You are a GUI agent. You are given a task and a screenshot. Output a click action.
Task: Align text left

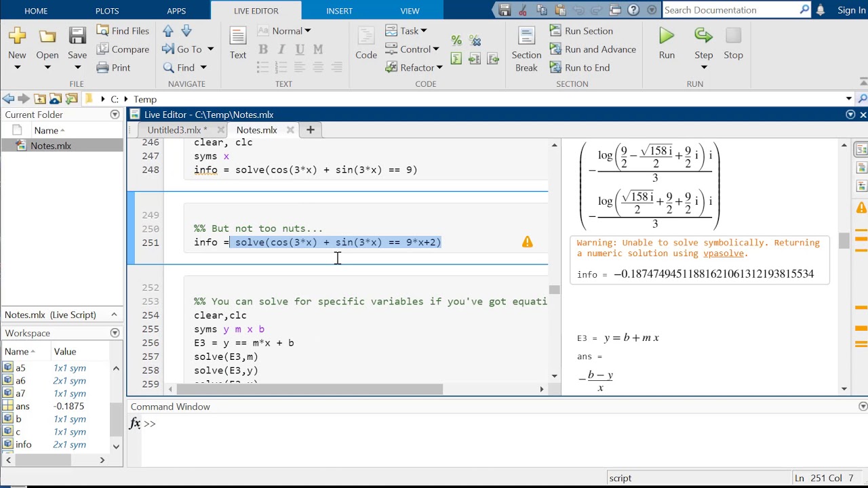point(300,67)
